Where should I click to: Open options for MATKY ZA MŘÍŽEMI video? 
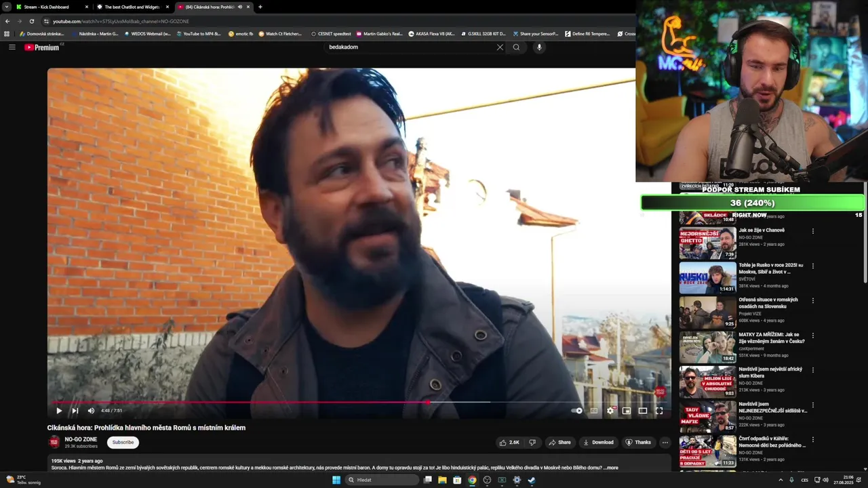[813, 335]
